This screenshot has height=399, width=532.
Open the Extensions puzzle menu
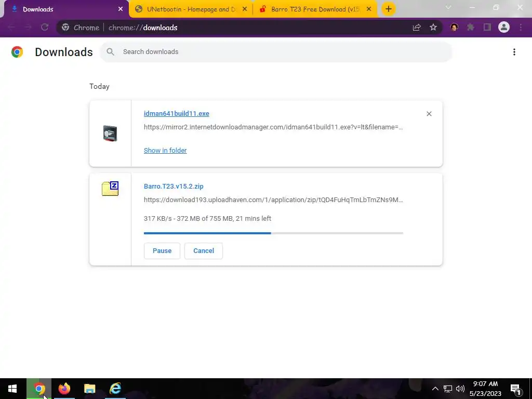(x=471, y=27)
